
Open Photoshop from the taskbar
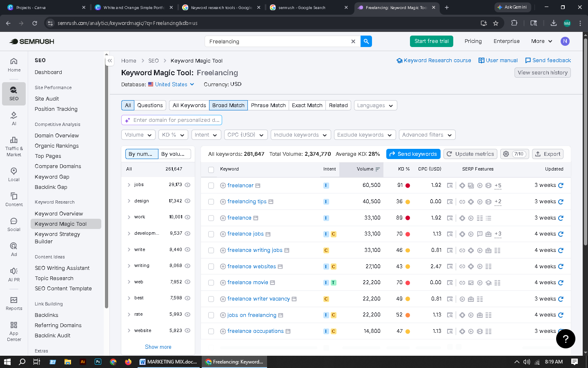(x=98, y=362)
